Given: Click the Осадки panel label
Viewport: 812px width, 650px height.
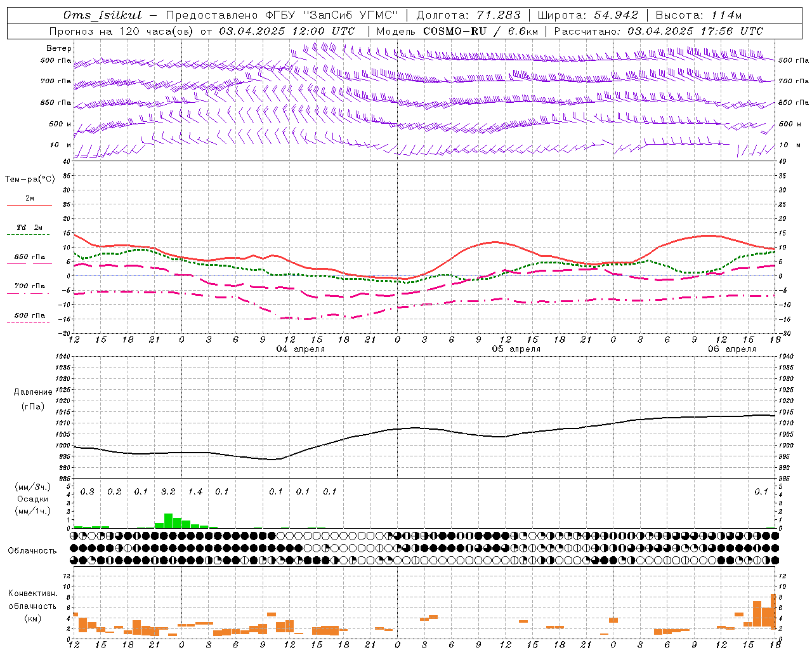Looking at the screenshot, I should tap(32, 499).
